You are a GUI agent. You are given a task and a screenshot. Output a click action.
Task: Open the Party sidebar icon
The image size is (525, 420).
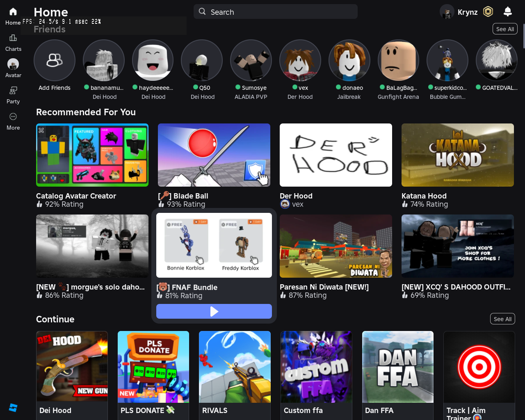(13, 90)
